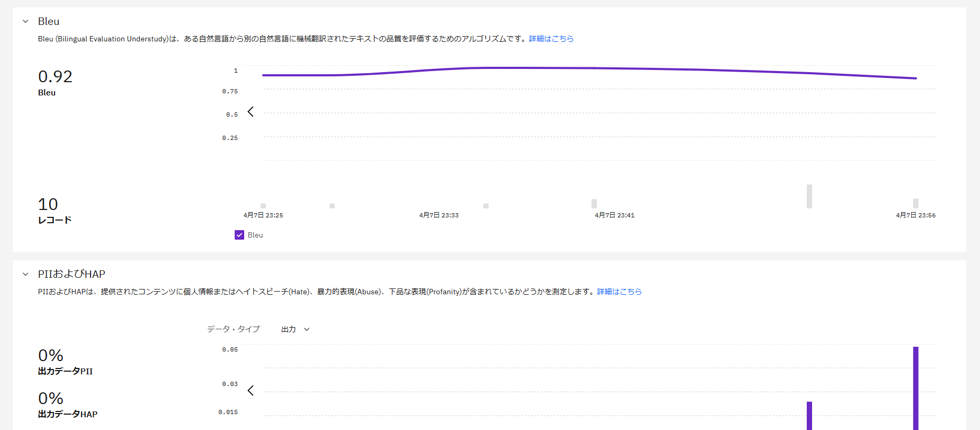This screenshot has width=980, height=430.
Task: Open the データ・タイプ 出力 dropdown
Action: tap(295, 329)
